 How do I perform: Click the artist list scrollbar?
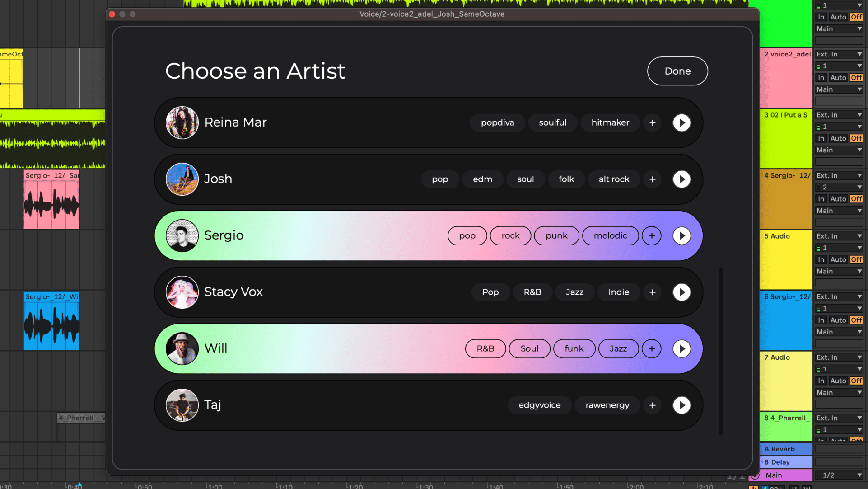pos(721,353)
